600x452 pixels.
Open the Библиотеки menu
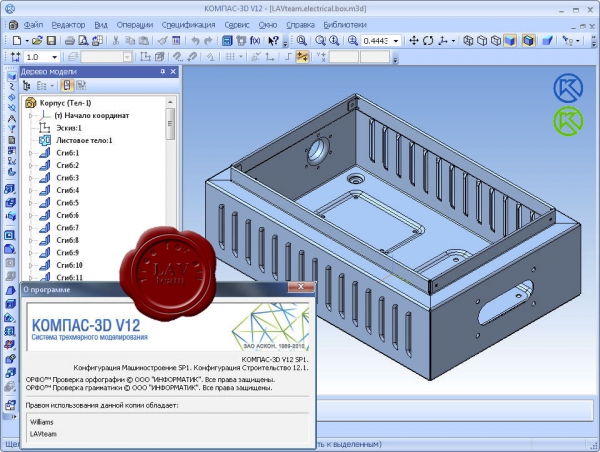pos(345,25)
